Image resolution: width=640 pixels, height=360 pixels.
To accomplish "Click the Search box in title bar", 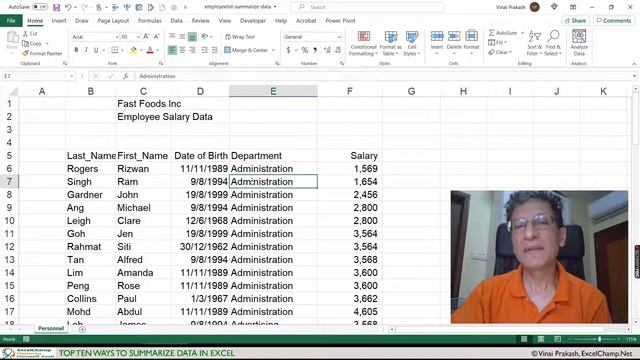I will pyautogui.click(x=367, y=7).
